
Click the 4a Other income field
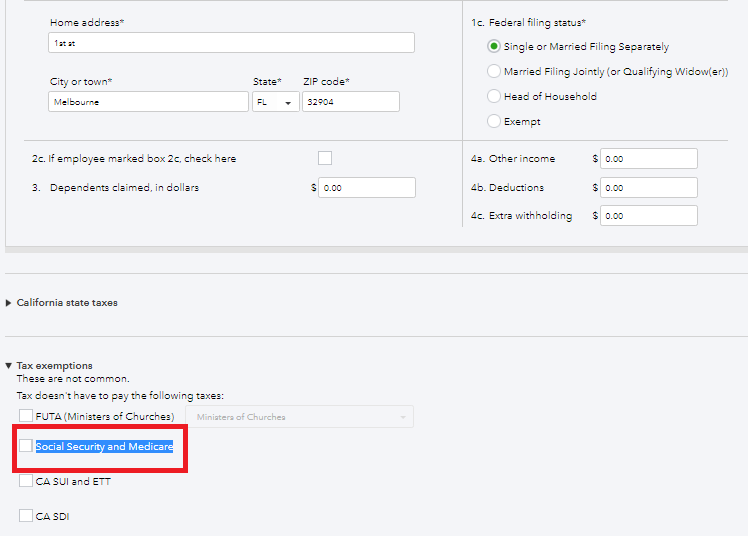649,159
